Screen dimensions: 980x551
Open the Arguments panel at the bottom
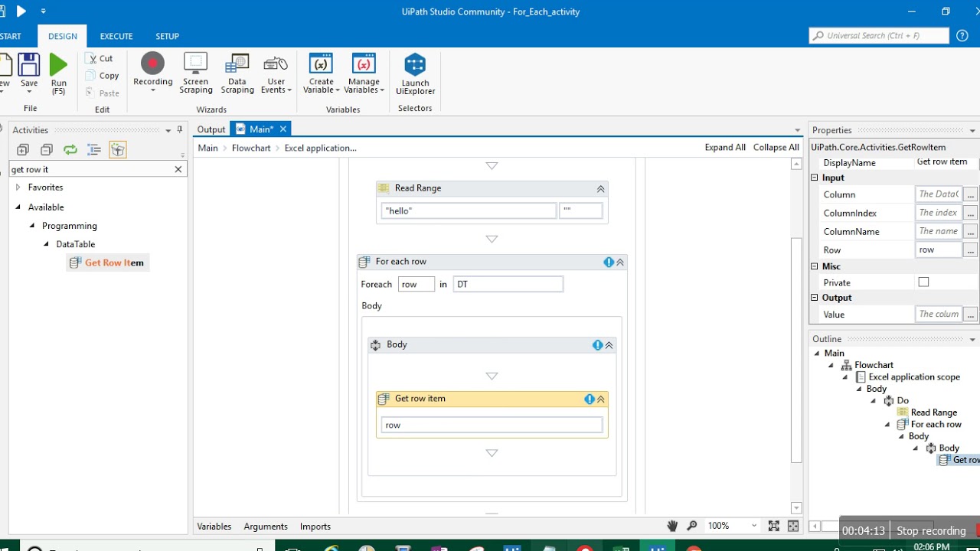pos(266,527)
